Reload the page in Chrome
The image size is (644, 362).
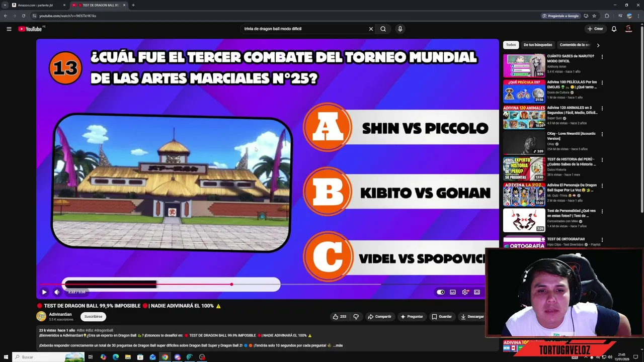point(23,16)
